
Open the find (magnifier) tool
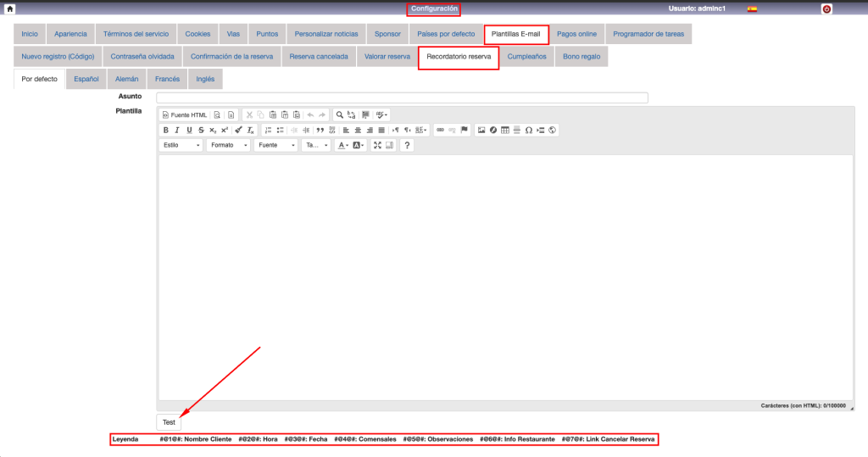340,114
